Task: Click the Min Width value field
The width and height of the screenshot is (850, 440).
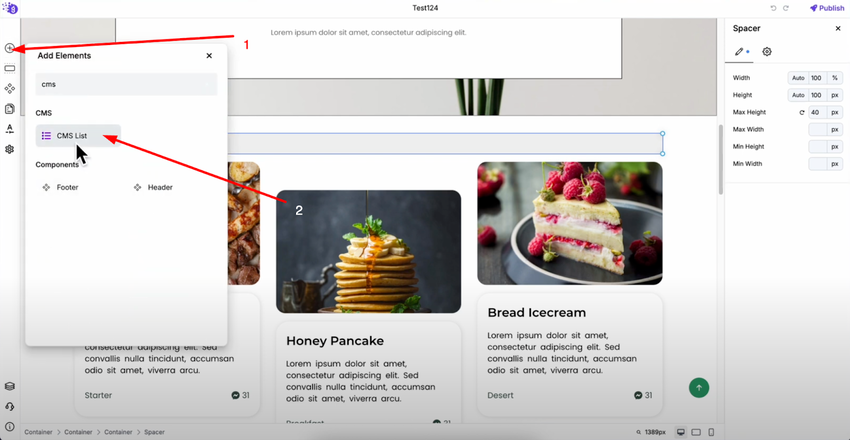Action: (x=817, y=164)
